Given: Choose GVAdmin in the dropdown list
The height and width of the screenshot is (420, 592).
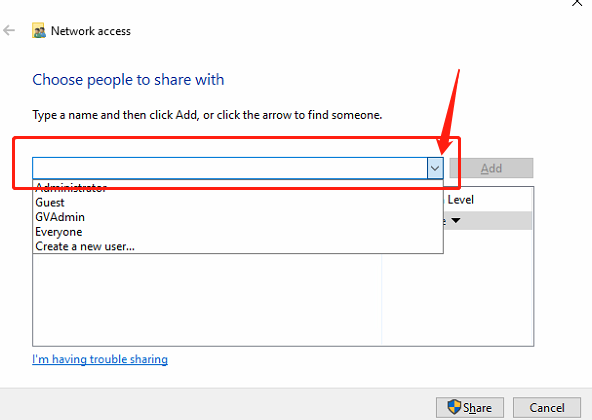Looking at the screenshot, I should point(60,217).
